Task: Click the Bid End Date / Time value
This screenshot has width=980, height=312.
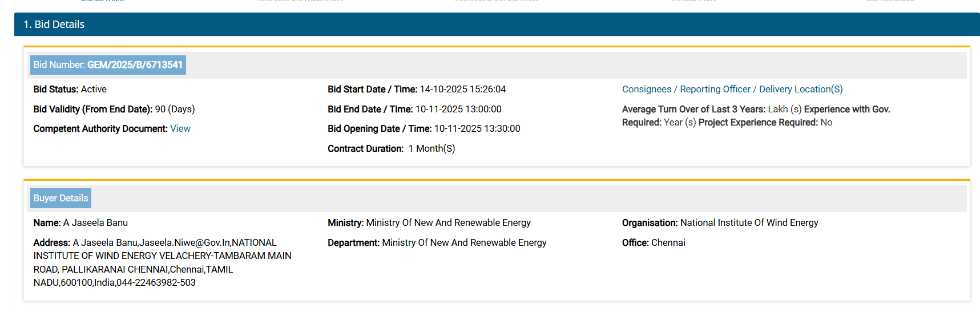Action: pos(458,110)
